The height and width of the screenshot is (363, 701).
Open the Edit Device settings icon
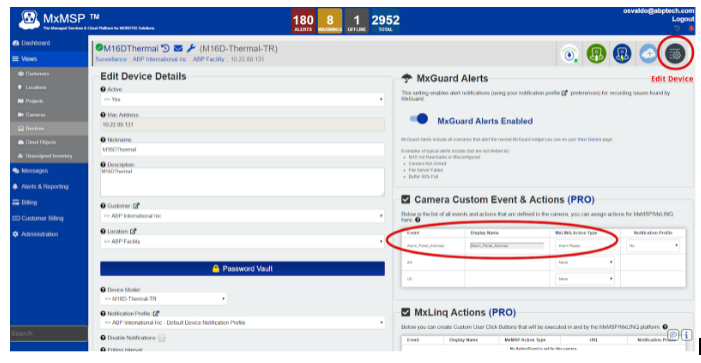[x=675, y=54]
